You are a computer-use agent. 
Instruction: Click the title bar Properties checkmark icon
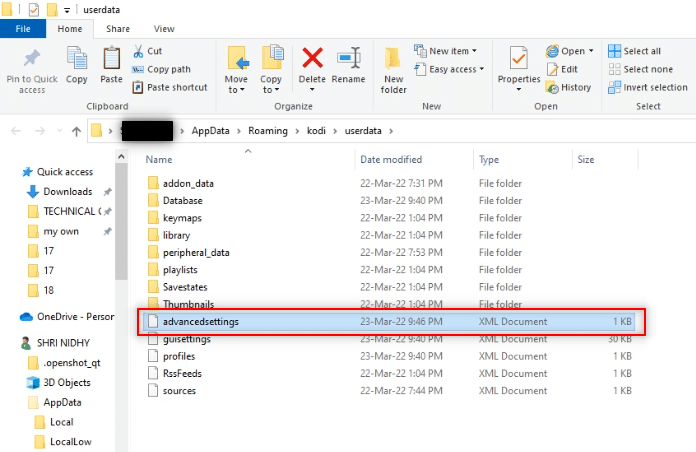pos(34,10)
